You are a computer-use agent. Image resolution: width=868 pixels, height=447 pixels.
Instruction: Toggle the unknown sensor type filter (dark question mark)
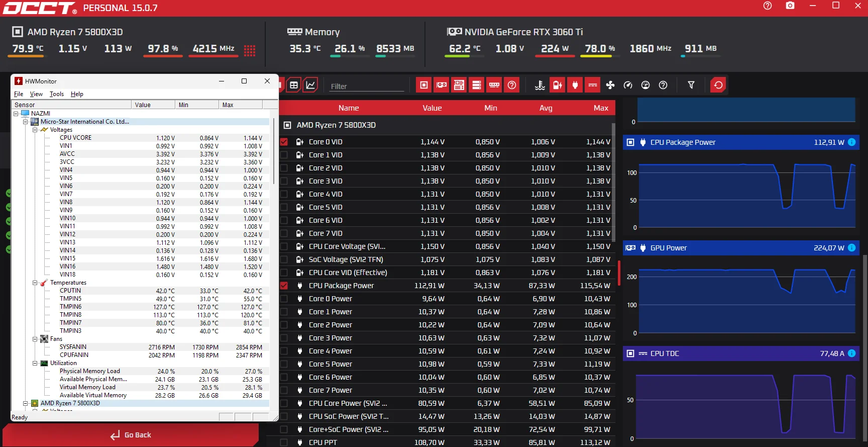(x=663, y=85)
